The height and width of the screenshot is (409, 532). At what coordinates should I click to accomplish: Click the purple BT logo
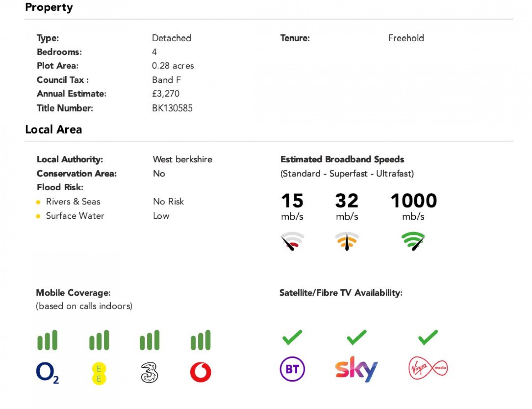point(292,369)
